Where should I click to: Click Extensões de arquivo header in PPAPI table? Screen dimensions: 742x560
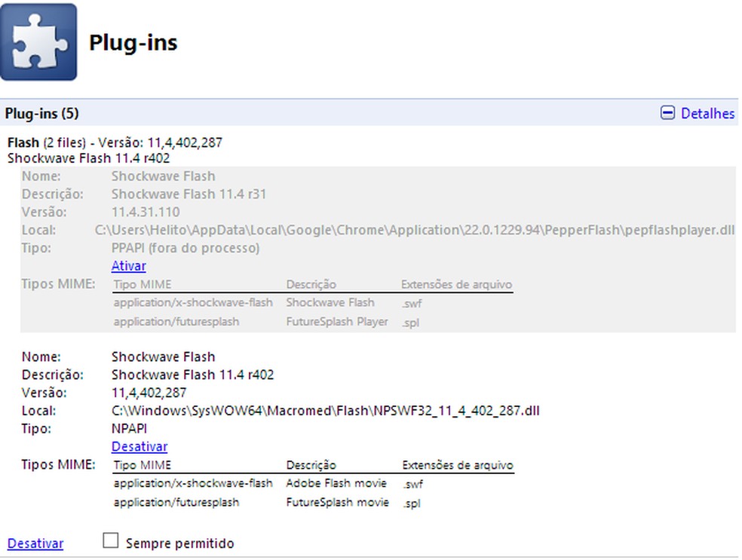457,285
